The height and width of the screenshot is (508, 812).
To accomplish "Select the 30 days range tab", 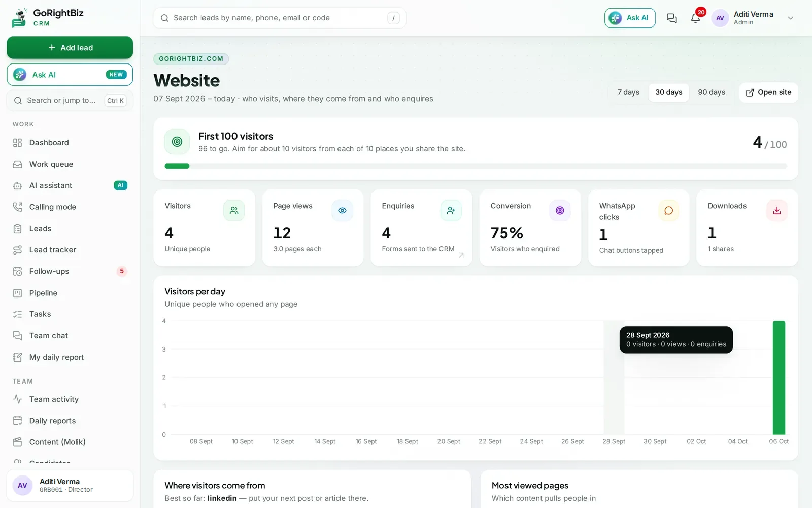I will [668, 92].
